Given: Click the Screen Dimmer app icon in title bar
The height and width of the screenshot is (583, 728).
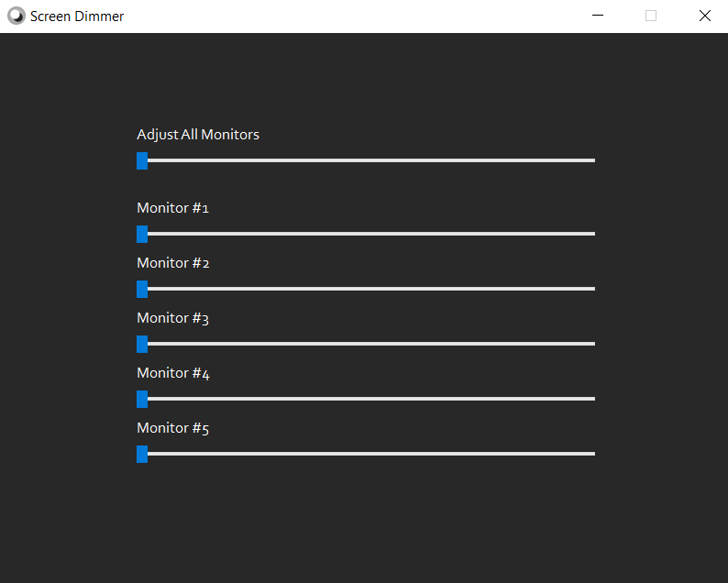Looking at the screenshot, I should 17,16.
